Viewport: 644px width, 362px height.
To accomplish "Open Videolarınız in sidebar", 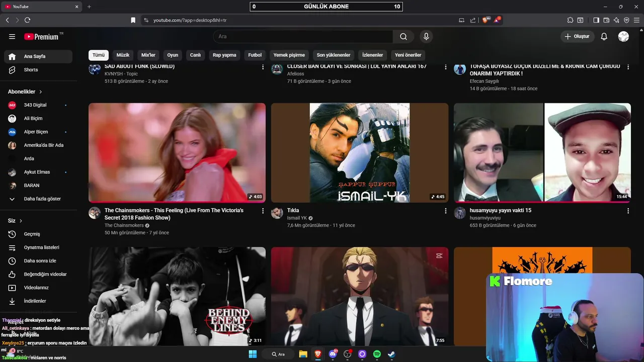I will (38, 288).
